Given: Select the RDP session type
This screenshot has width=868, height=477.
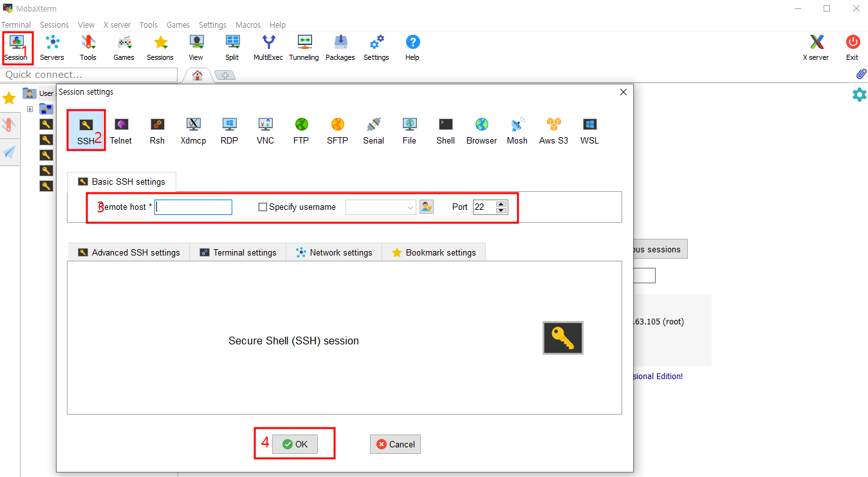Looking at the screenshot, I should tap(229, 131).
